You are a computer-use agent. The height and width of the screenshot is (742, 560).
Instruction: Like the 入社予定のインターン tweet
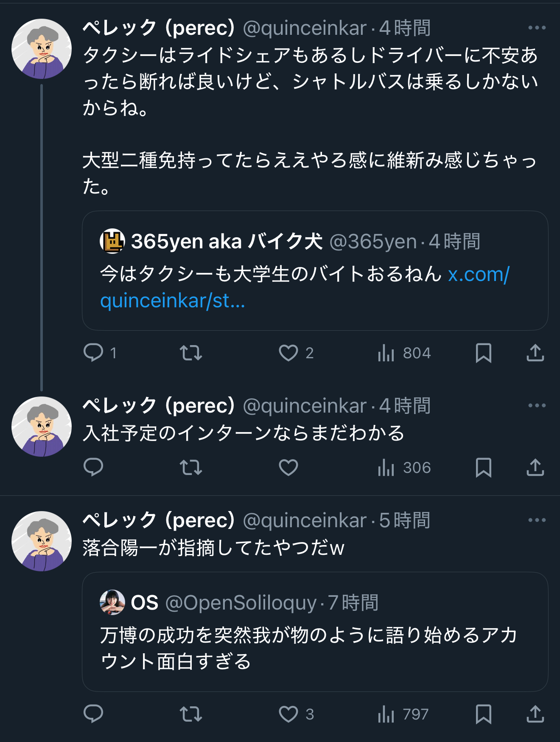[288, 467]
